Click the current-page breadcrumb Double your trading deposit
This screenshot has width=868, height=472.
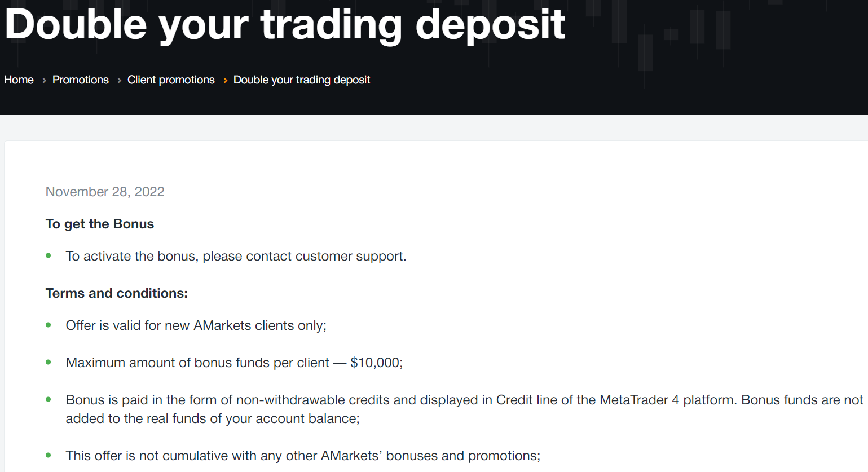click(302, 80)
